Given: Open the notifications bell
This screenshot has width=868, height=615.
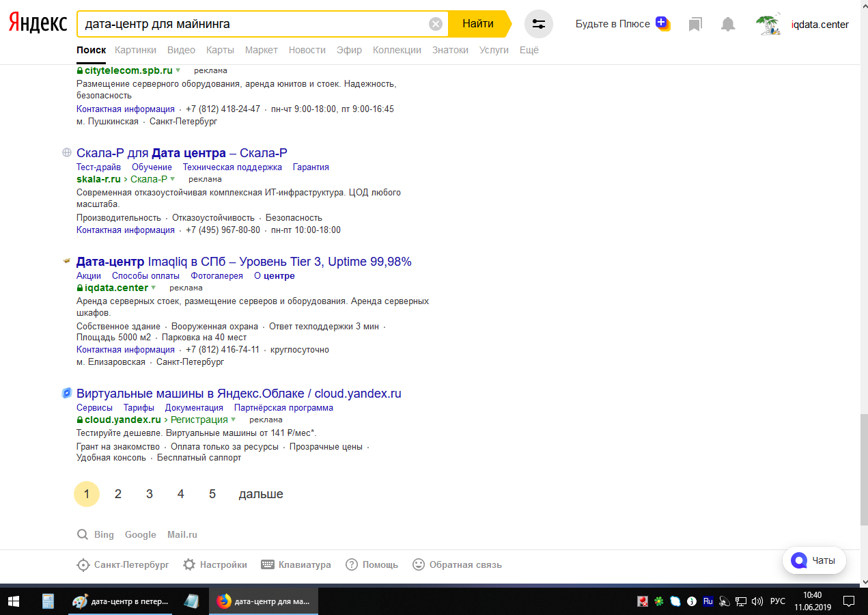Looking at the screenshot, I should tap(729, 25).
